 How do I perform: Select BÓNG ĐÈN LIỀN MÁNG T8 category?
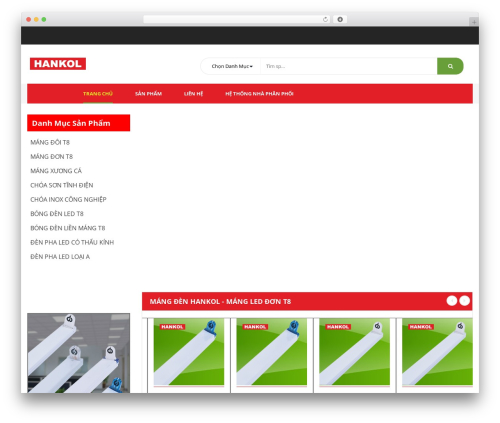[x=68, y=228]
